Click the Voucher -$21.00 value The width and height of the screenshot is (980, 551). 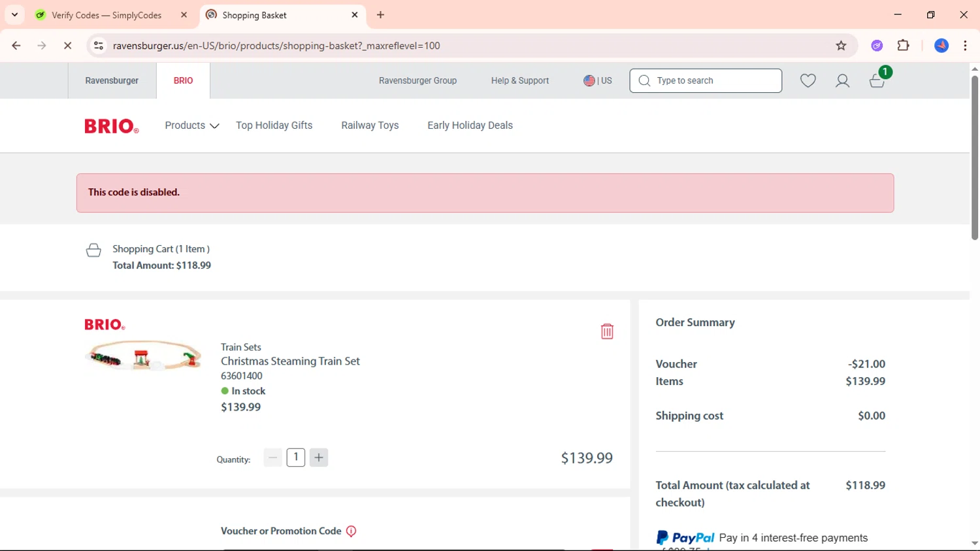point(866,364)
